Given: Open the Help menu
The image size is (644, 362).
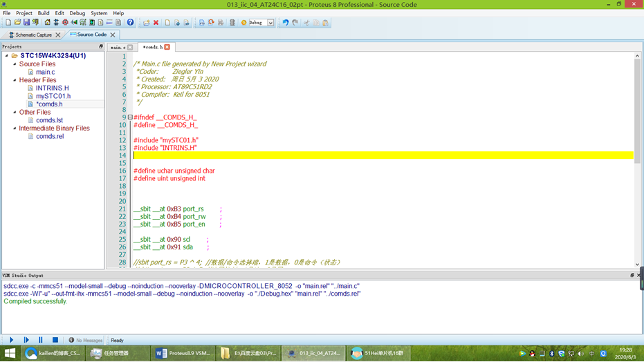Looking at the screenshot, I should [x=118, y=13].
